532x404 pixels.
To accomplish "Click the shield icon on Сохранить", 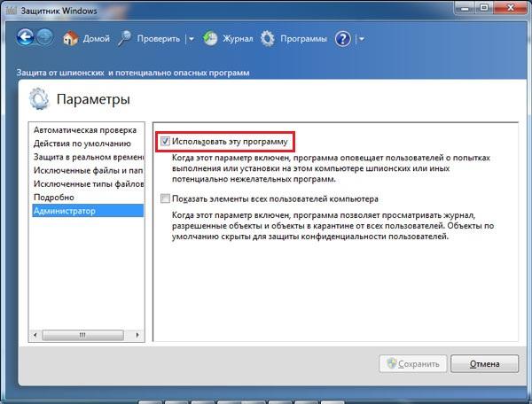I will [x=392, y=363].
